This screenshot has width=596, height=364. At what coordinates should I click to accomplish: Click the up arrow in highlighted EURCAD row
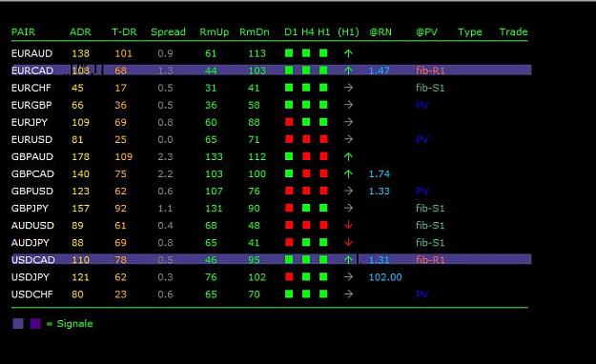pyautogui.click(x=348, y=71)
